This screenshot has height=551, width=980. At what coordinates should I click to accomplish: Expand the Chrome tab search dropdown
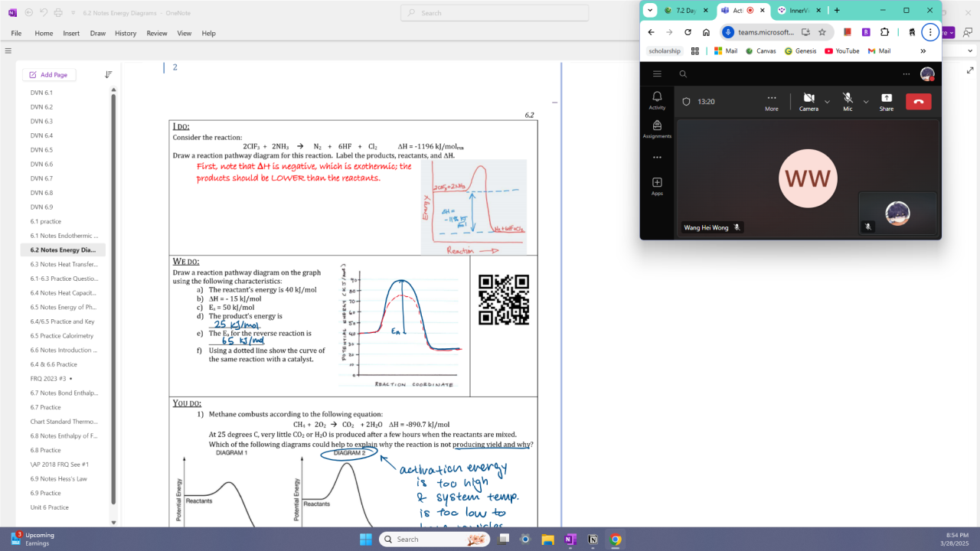click(x=650, y=11)
